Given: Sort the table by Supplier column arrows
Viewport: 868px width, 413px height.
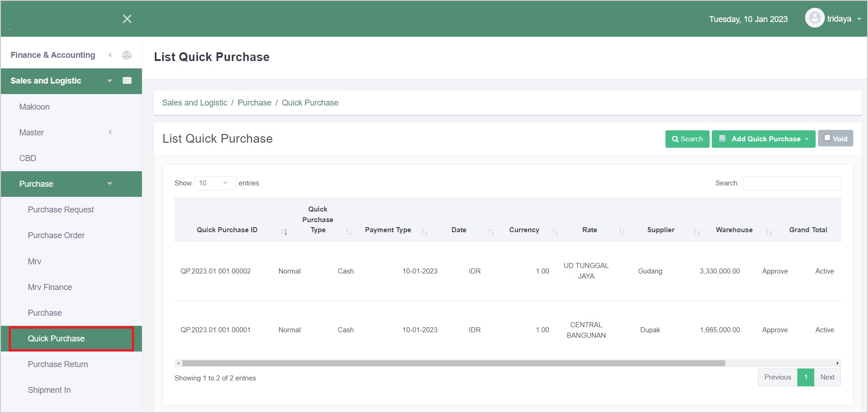Looking at the screenshot, I should coord(697,232).
